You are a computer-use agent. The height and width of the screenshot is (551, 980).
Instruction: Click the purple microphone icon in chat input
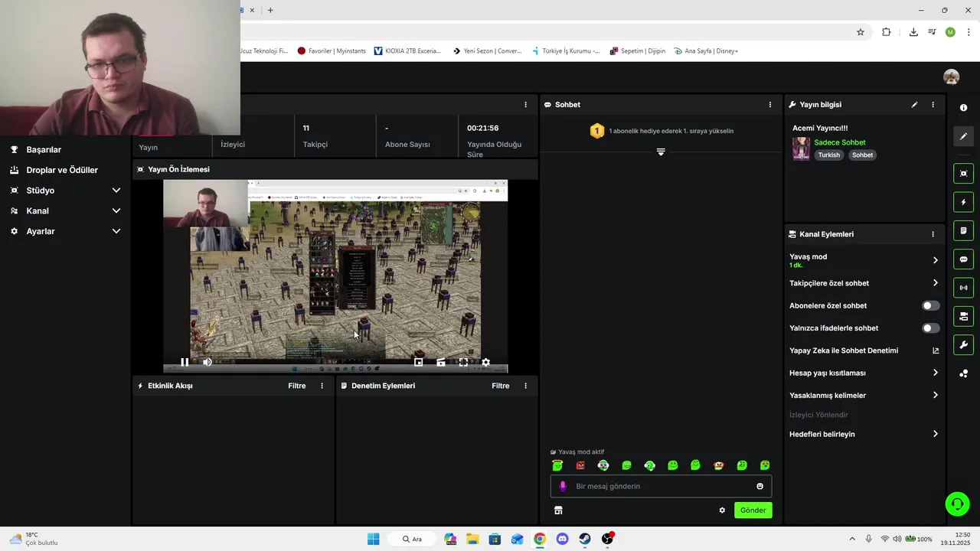click(563, 486)
